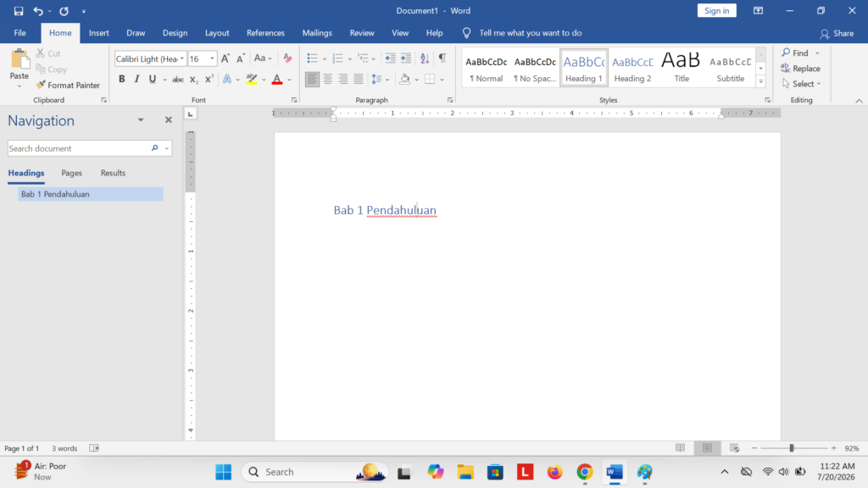
Task: Switch to Web Layout view
Action: point(735,448)
